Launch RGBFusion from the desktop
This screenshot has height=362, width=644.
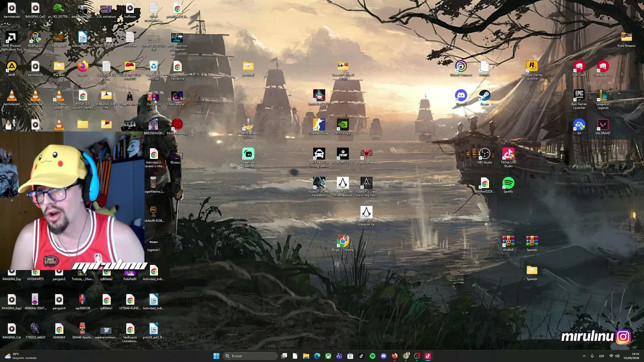click(35, 40)
